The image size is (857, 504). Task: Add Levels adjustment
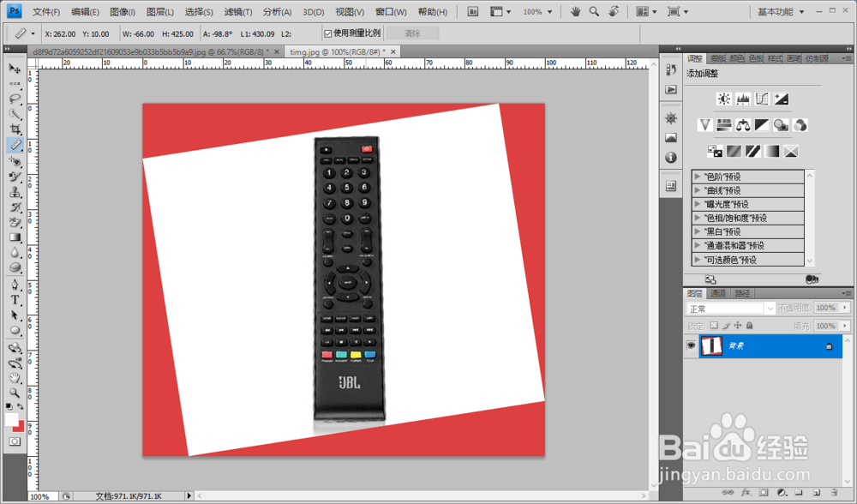743,99
